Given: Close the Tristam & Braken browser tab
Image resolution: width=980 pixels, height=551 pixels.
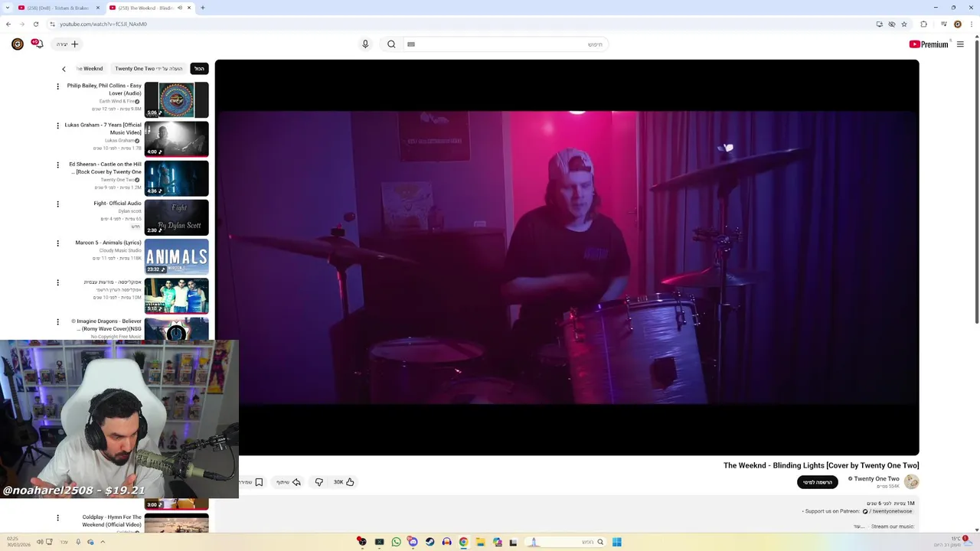Looking at the screenshot, I should coord(98,8).
